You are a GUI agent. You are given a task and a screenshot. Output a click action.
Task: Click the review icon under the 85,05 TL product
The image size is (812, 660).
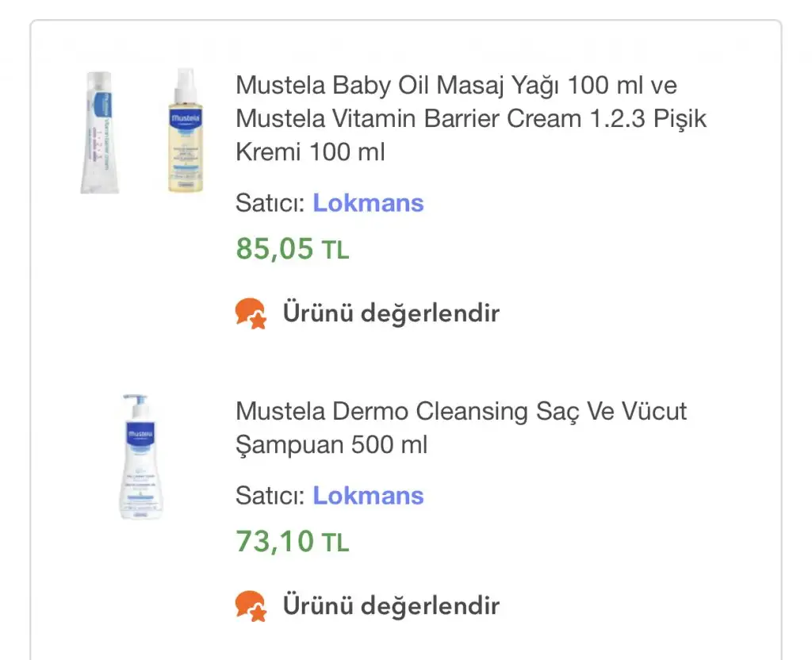(x=251, y=313)
